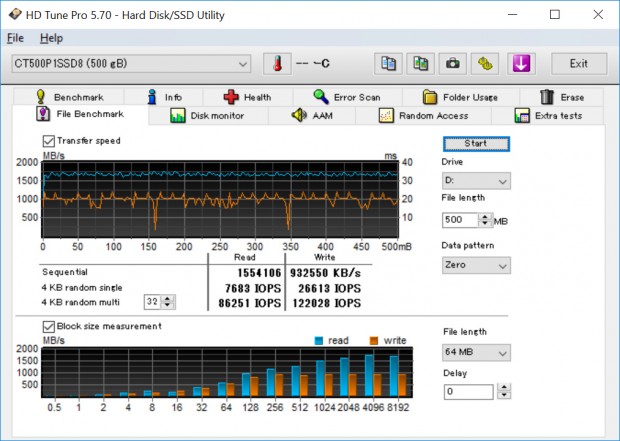Switch to the Erase tab

[562, 97]
